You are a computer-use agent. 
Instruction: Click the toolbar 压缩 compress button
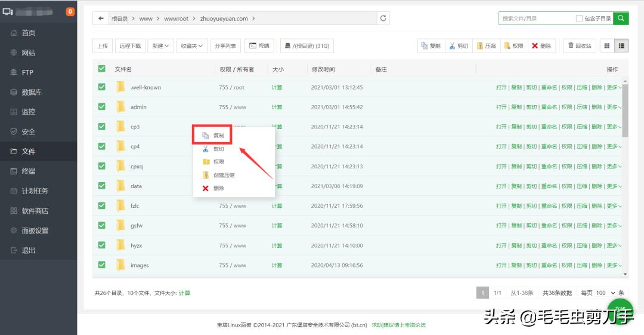pos(487,45)
